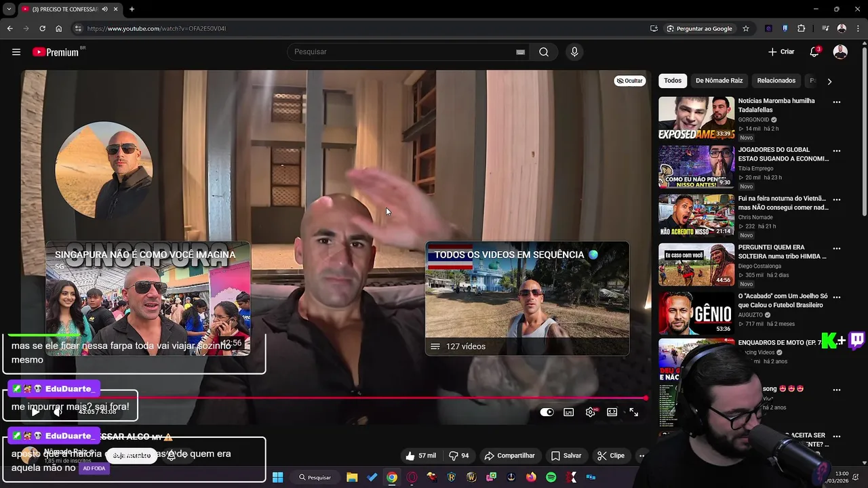Open options for feira noturna Vietnã video
868x488 pixels.
837,200
